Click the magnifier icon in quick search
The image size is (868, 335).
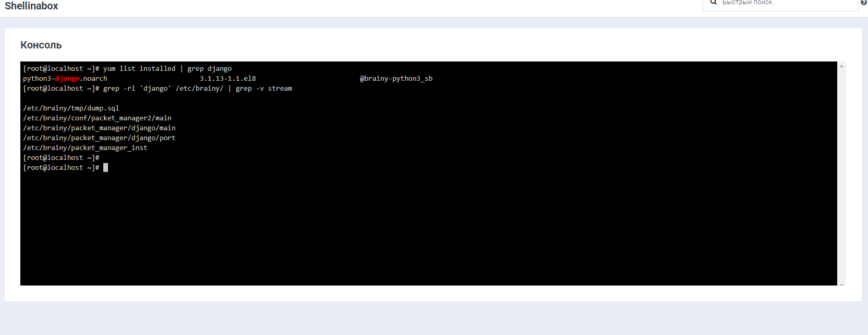714,2
